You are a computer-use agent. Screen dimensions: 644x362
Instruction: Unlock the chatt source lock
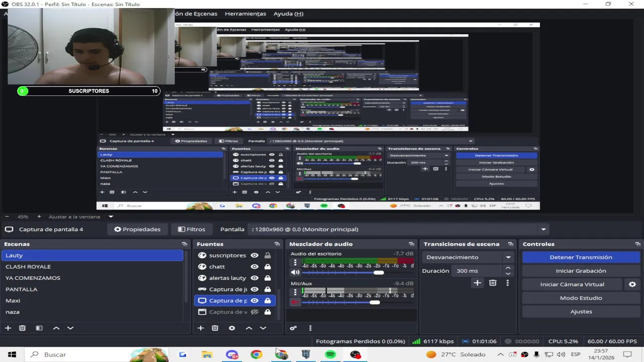click(x=268, y=266)
